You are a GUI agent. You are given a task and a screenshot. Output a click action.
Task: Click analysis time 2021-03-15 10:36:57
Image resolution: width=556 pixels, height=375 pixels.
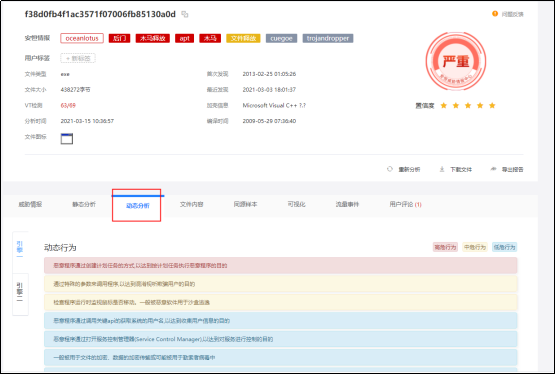click(x=87, y=121)
